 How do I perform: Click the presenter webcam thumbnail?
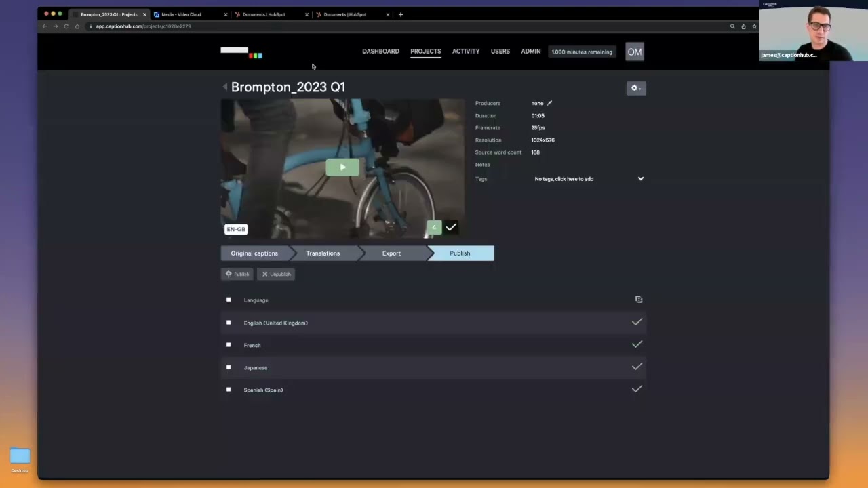[814, 30]
